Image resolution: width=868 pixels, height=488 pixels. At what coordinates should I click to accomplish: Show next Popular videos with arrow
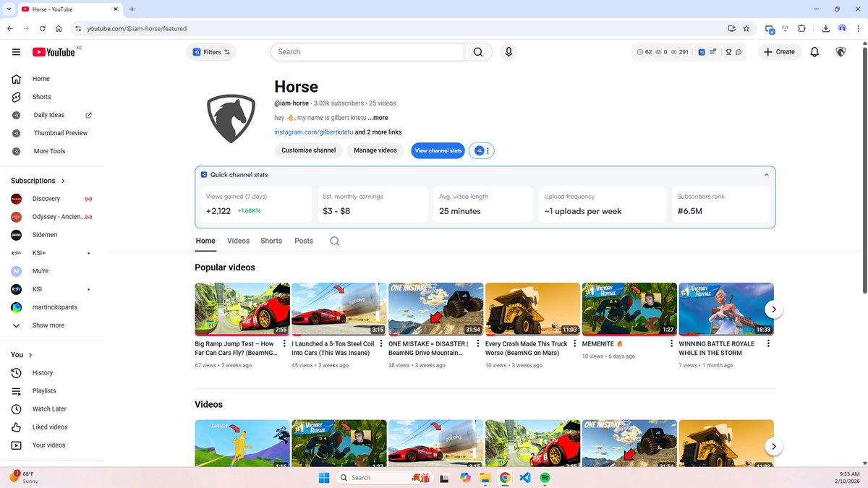[x=773, y=309]
